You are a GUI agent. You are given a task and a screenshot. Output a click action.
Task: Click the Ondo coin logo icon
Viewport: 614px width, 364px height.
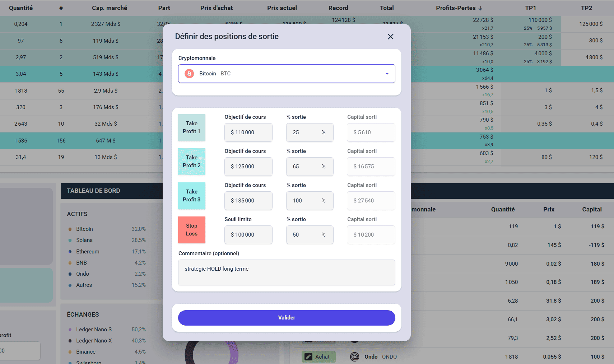(354, 356)
